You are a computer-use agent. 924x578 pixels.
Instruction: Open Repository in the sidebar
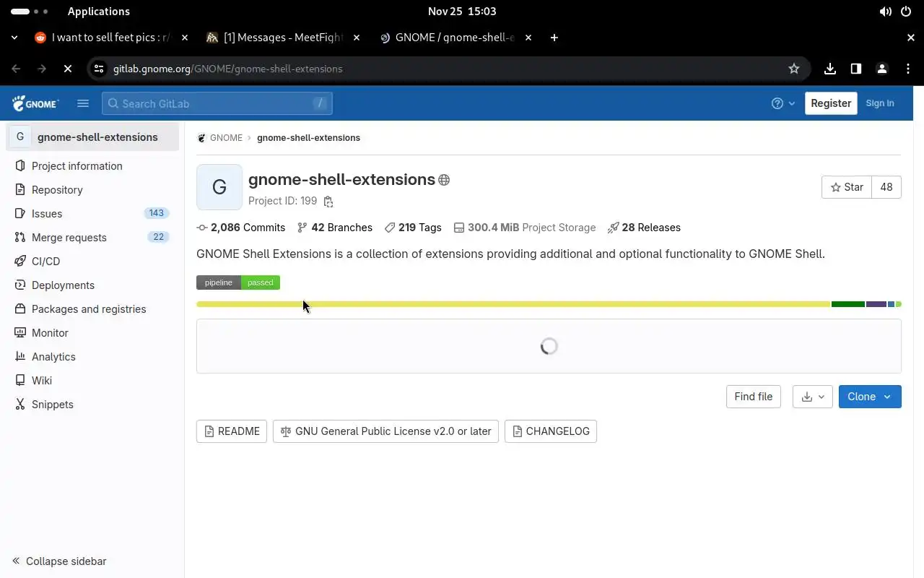click(x=92, y=190)
